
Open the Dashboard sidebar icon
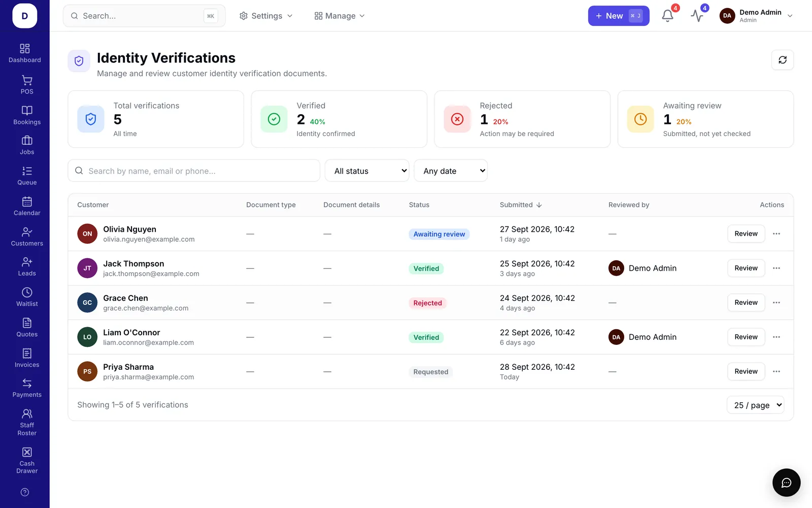click(25, 53)
